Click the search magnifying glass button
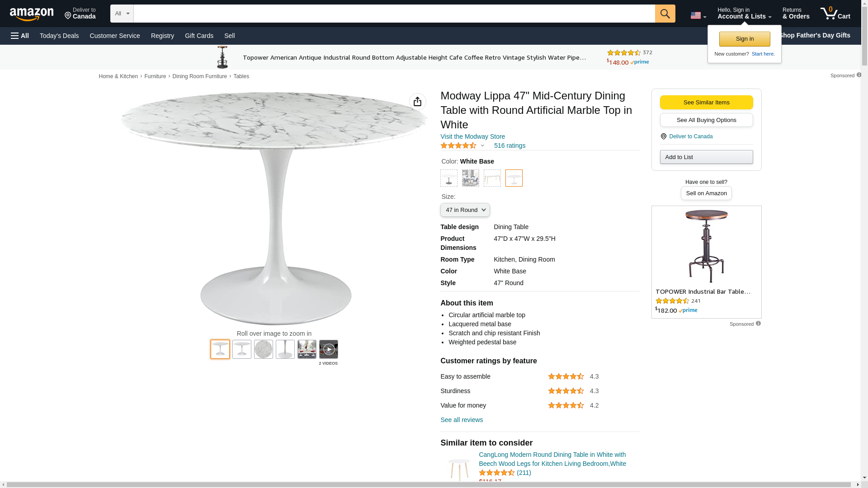Viewport: 868px width, 488px height. 665,14
